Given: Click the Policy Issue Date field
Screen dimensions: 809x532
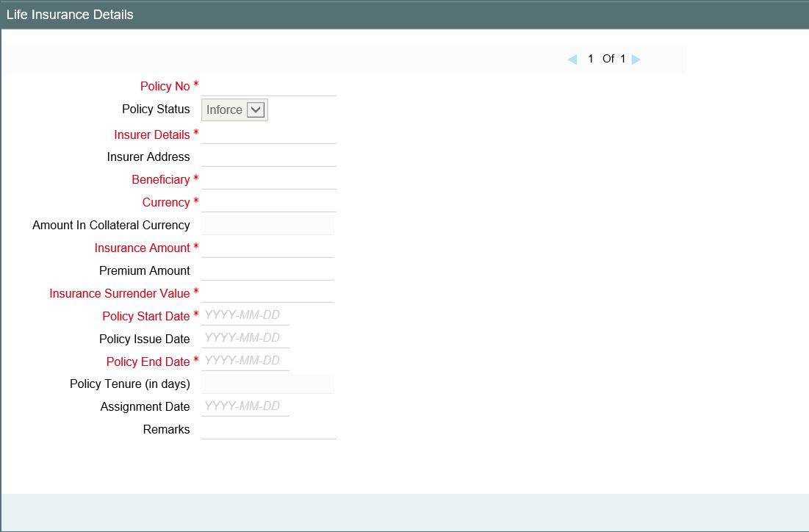Looking at the screenshot, I should click(245, 338).
